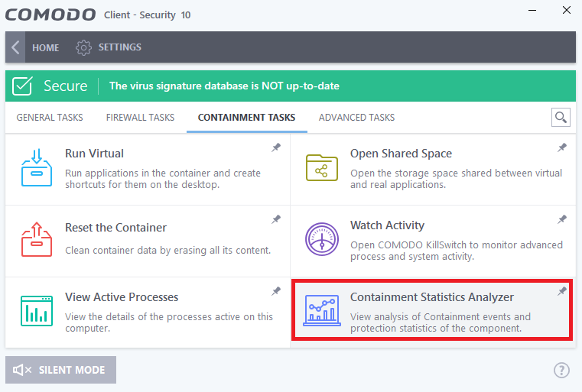The image size is (582, 392).
Task: Open SETTINGS label in the top bar
Action: [x=119, y=47]
